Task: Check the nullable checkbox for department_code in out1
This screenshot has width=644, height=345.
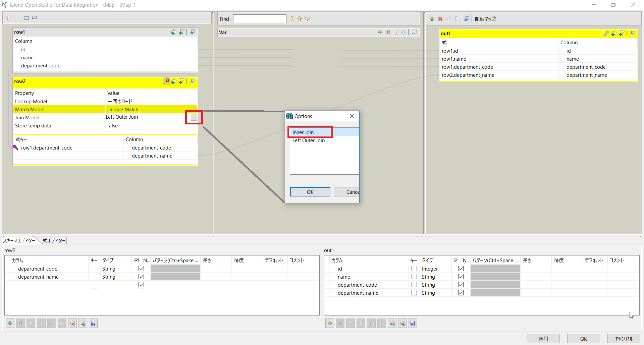Action: (461, 285)
